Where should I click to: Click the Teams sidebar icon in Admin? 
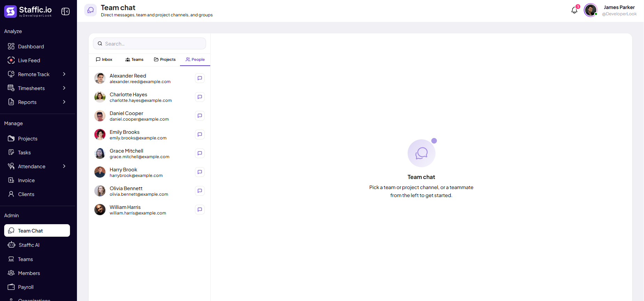(11, 259)
